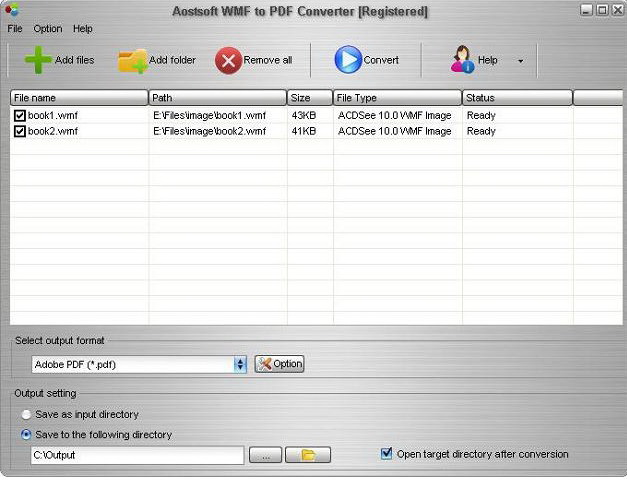Open the File menu
Screen dimensions: 627x480
pyautogui.click(x=15, y=29)
